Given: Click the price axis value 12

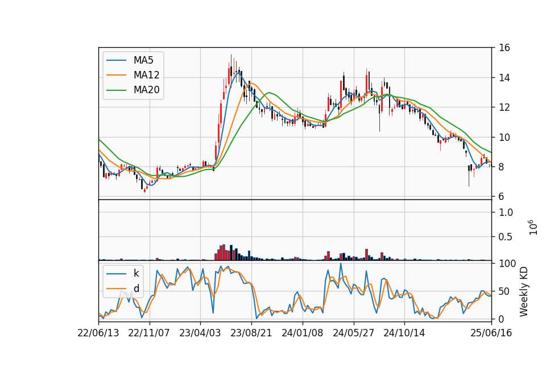Looking at the screenshot, I should (x=504, y=107).
